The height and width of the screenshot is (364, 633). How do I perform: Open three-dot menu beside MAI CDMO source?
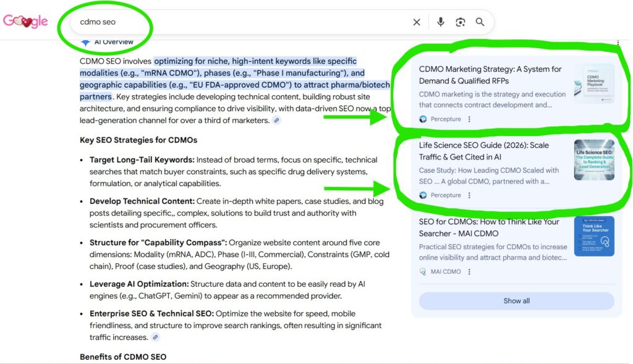point(469,272)
